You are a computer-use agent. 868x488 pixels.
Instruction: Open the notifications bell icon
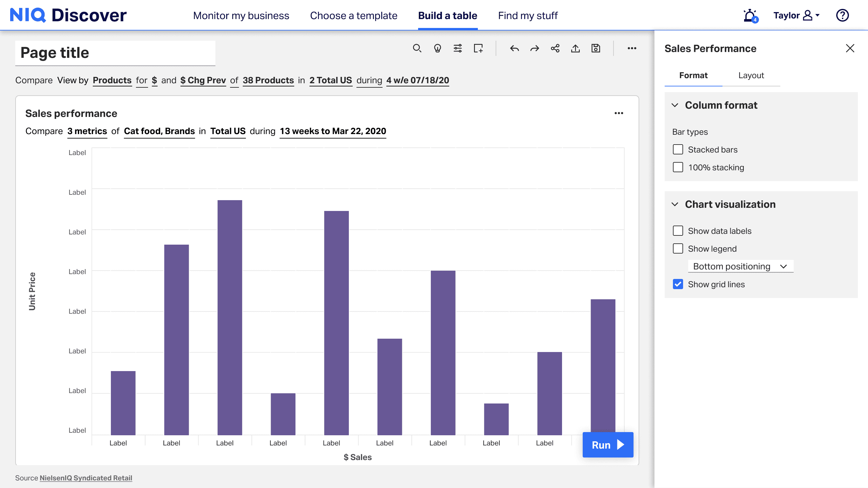(x=750, y=16)
